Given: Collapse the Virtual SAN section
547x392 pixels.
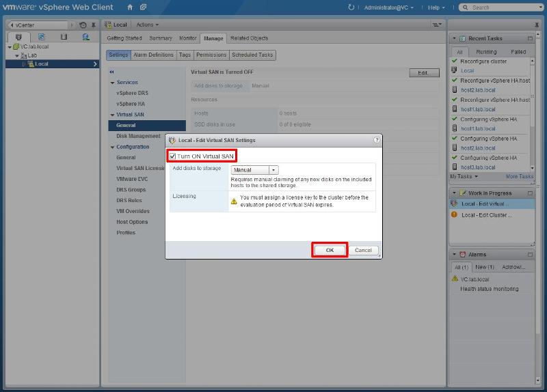Looking at the screenshot, I should tap(112, 115).
